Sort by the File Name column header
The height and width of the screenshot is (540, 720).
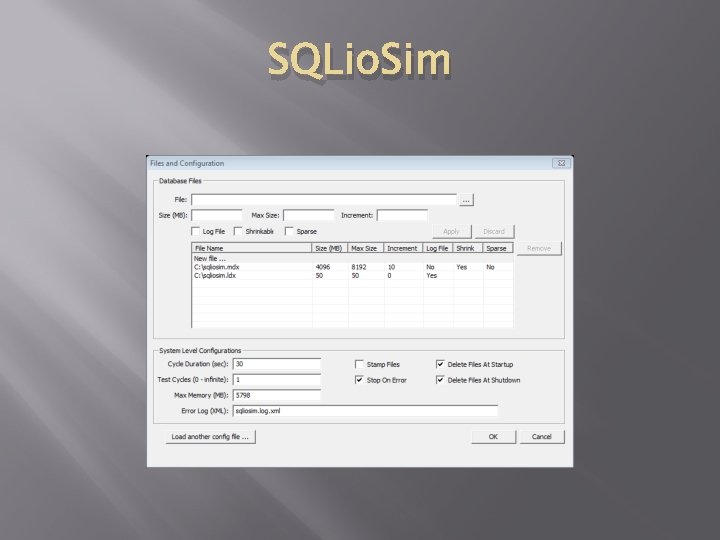(x=252, y=248)
